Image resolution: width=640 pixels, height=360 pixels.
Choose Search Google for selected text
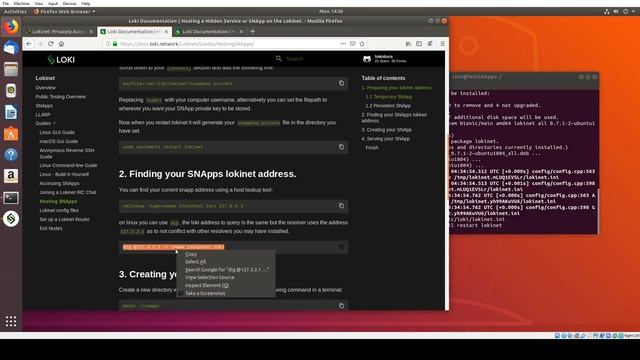click(227, 270)
